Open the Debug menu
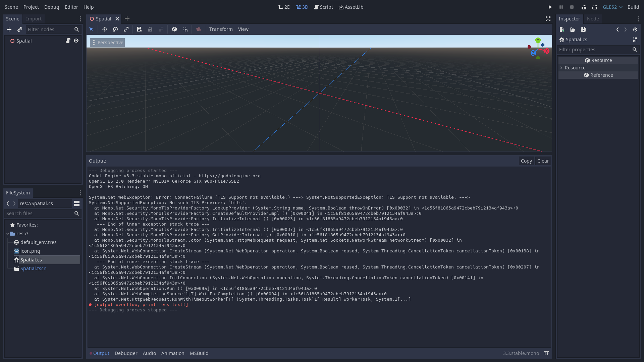 point(51,7)
